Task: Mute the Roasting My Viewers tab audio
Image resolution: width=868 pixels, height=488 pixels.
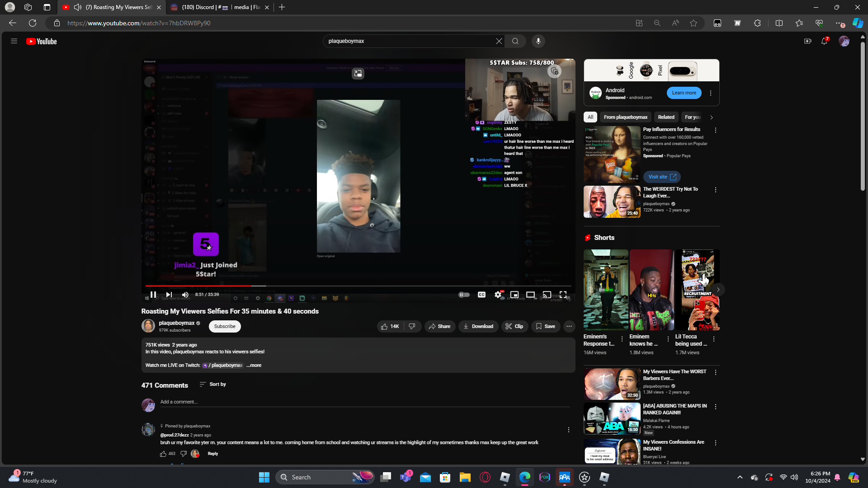Action: tap(78, 7)
